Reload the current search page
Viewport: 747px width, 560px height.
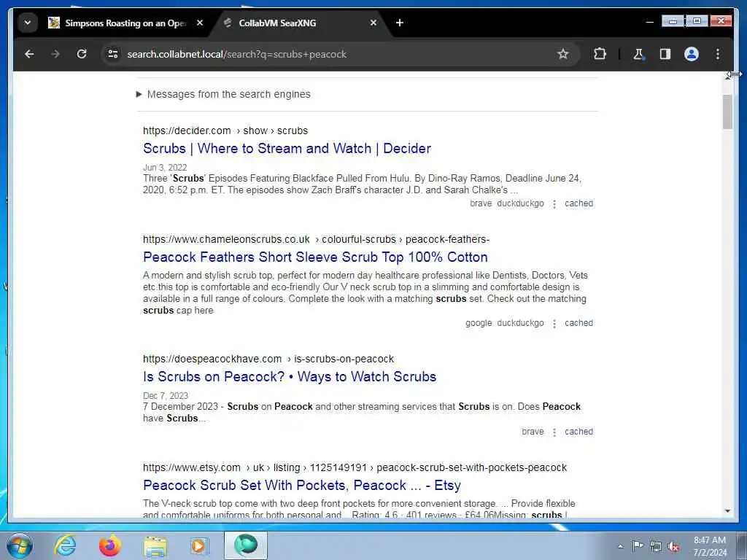(x=82, y=54)
